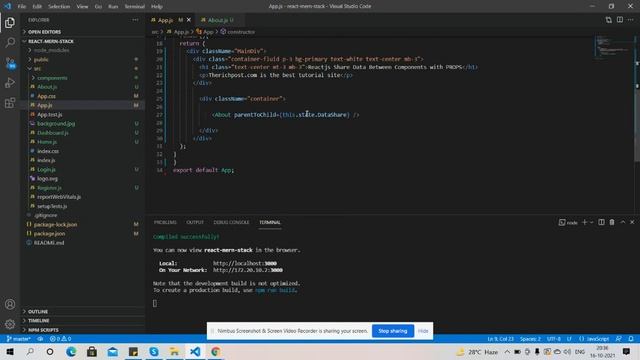
Task: Open Microsoft Edge from taskbar
Action: [x=71, y=351]
